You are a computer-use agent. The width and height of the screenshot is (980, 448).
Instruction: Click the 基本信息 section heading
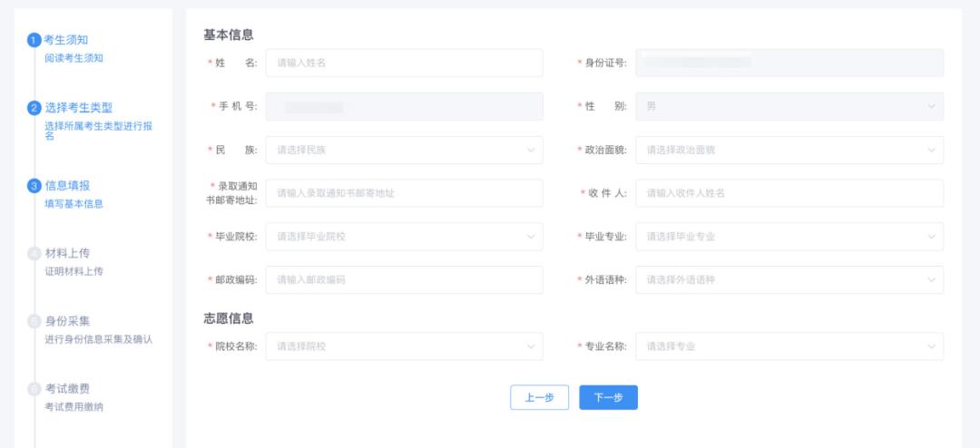click(228, 35)
